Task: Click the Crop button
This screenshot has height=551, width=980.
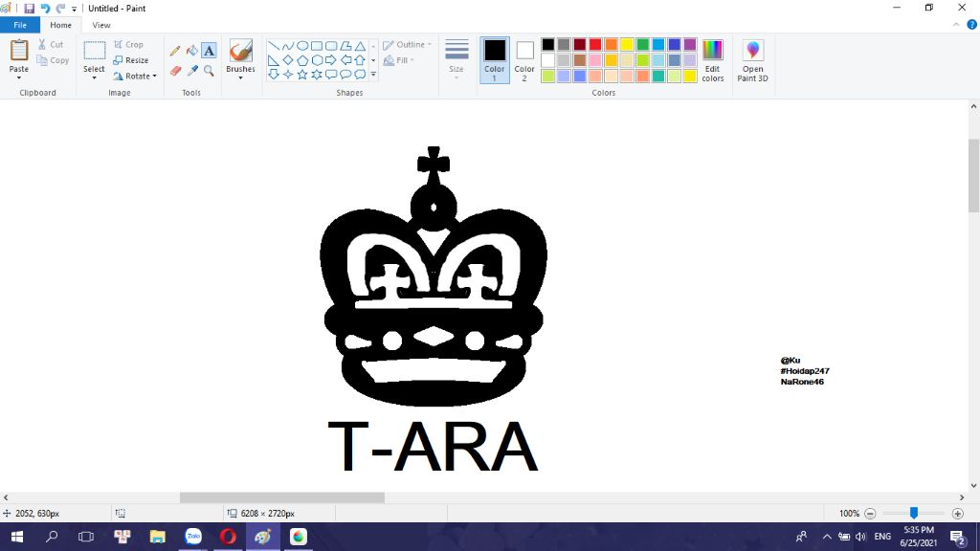Action: pyautogui.click(x=129, y=44)
